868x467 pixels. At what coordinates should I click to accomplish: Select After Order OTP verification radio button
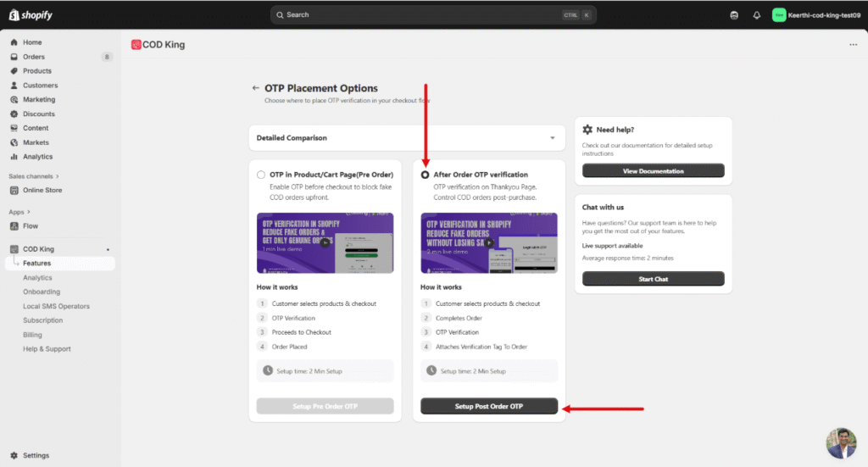click(x=426, y=175)
